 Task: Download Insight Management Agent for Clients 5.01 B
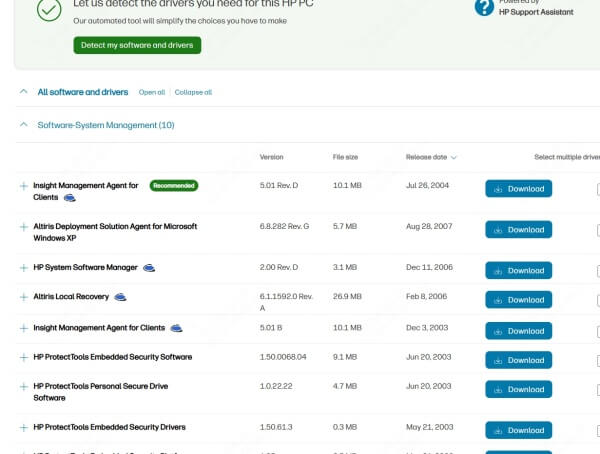click(x=518, y=331)
